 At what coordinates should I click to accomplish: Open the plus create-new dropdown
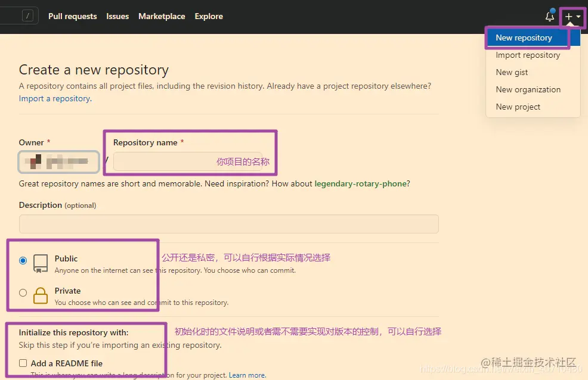(x=572, y=17)
